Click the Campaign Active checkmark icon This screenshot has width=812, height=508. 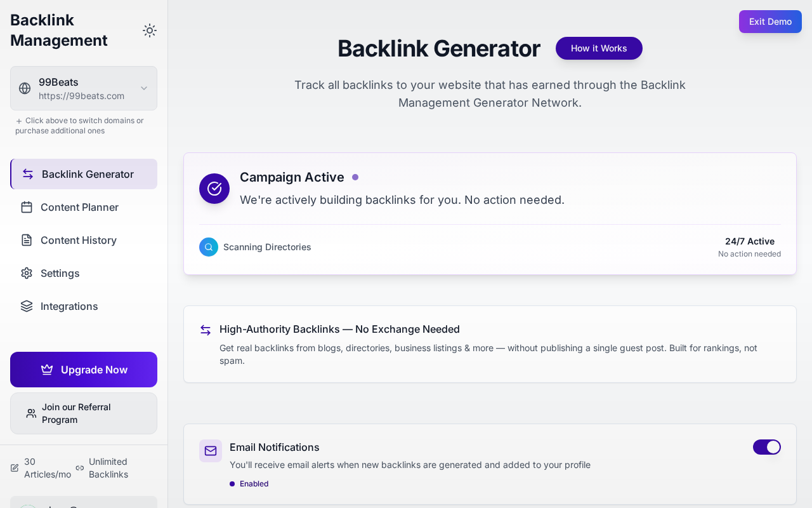coord(214,189)
